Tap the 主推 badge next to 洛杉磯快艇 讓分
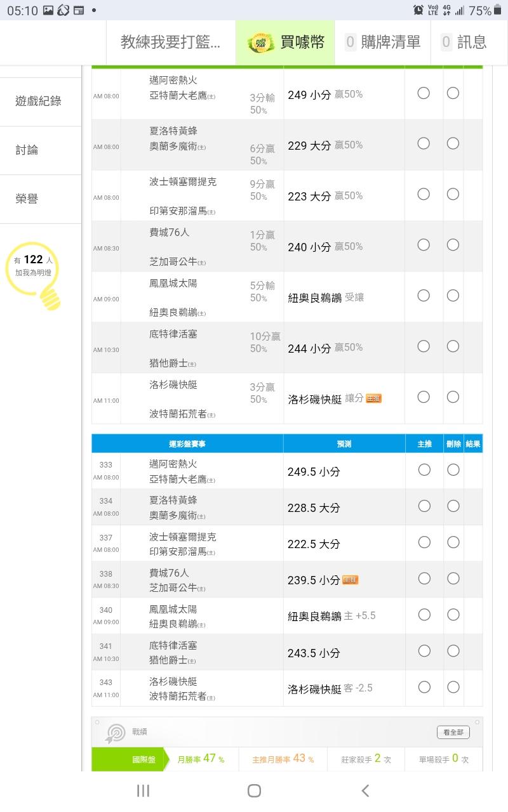The image size is (508, 812). coord(373,398)
